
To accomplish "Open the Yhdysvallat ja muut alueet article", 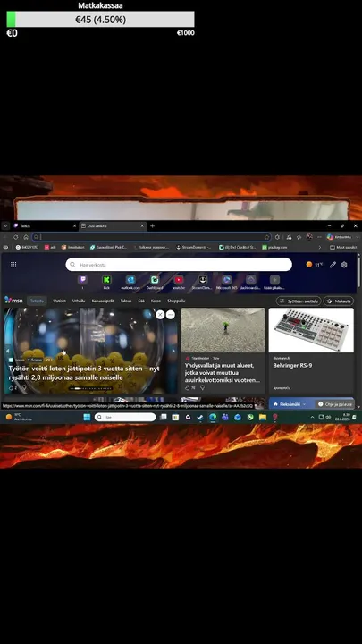I will [x=223, y=373].
